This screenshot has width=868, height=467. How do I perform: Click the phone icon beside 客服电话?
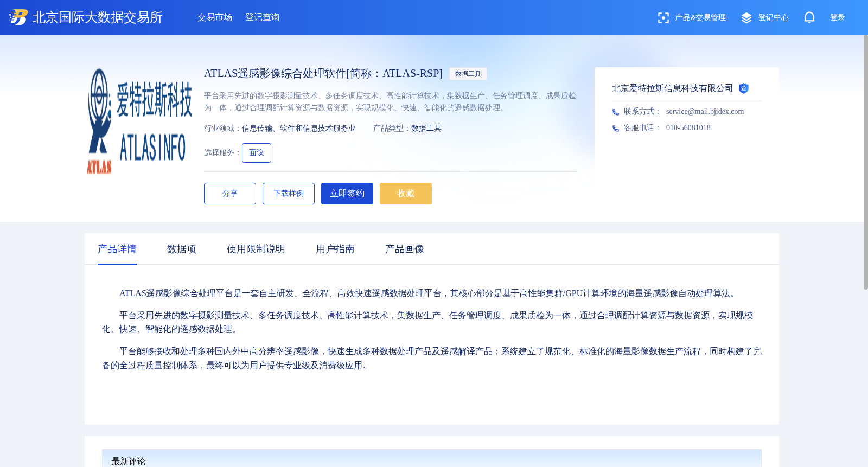(616, 129)
